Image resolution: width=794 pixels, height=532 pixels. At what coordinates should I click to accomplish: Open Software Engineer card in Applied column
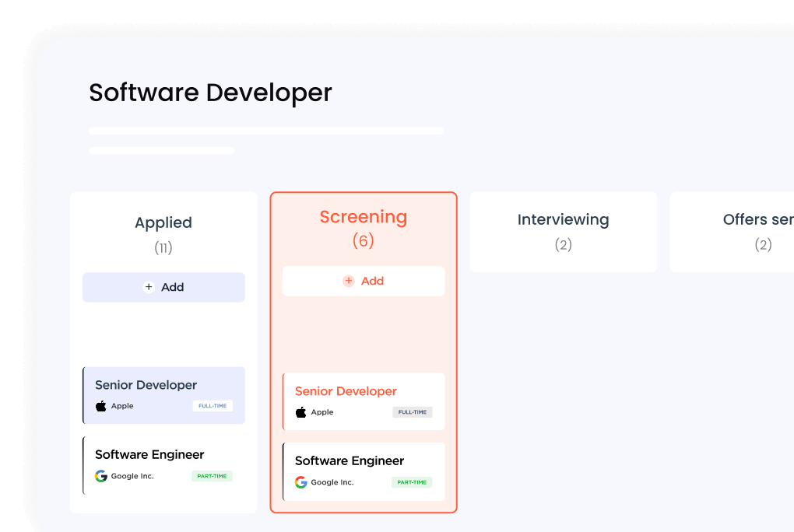(x=163, y=465)
